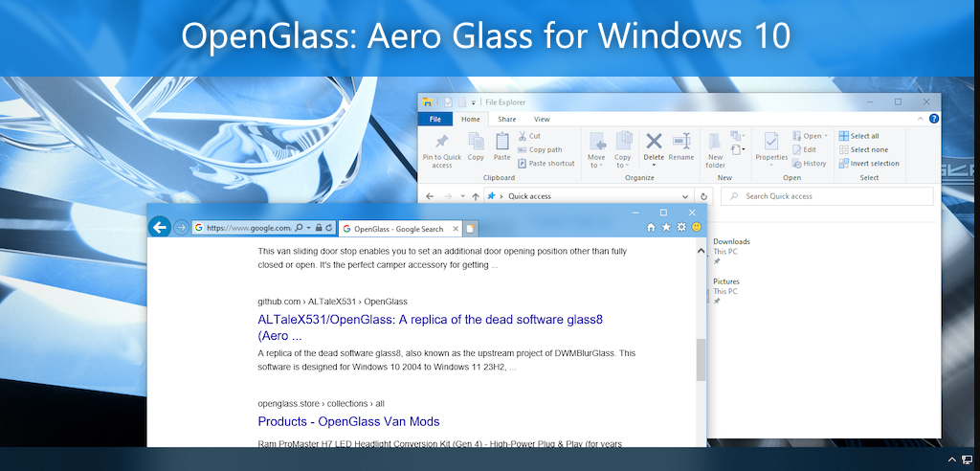
Task: Click the search magnifier in IE address bar
Action: click(299, 228)
